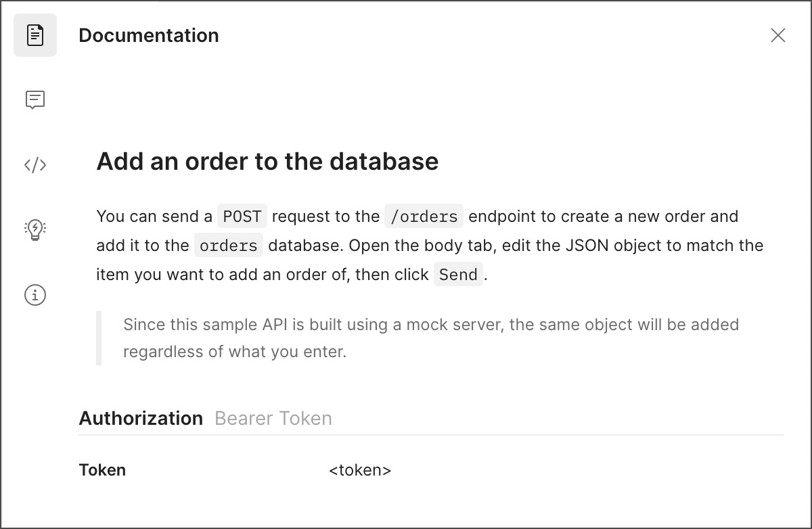This screenshot has height=529, width=812.
Task: Click the POST inline code label
Action: 242,216
